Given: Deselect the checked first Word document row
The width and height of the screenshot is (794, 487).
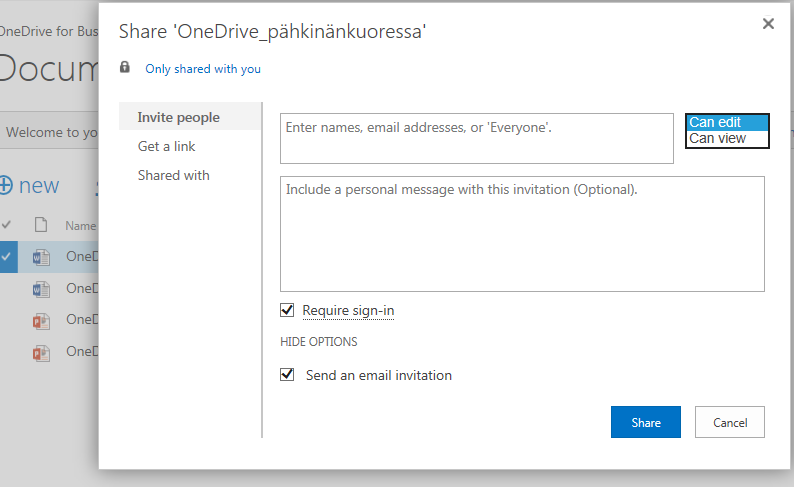Looking at the screenshot, I should click(x=6, y=257).
